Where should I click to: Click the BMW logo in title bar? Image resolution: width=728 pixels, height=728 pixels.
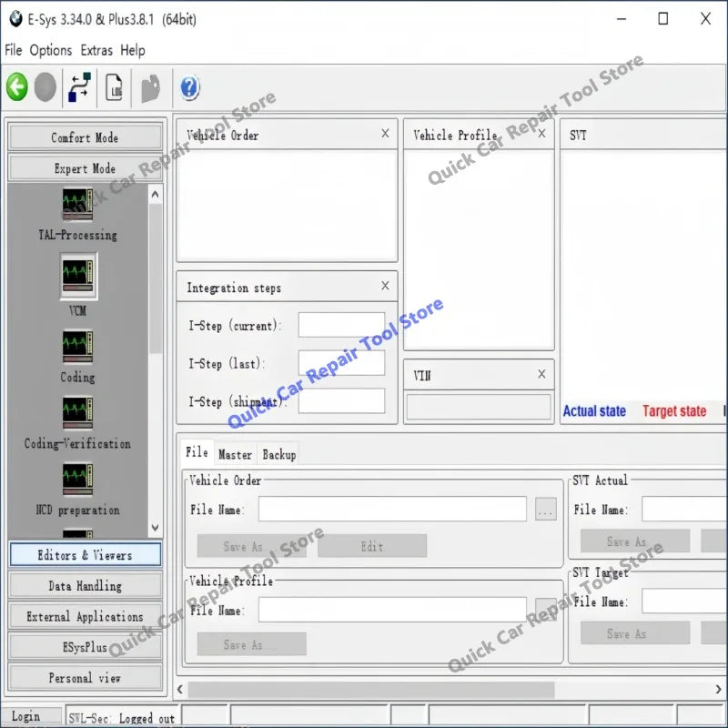15,19
